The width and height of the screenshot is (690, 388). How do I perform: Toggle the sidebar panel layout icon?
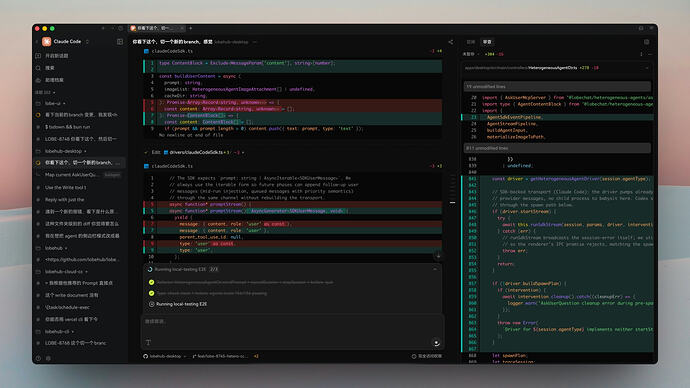[x=120, y=41]
